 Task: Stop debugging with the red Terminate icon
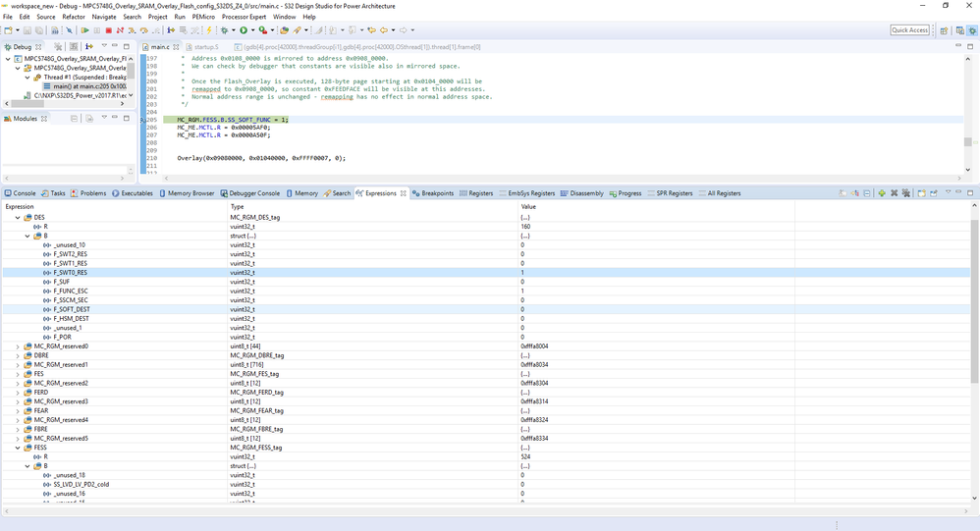(x=109, y=30)
